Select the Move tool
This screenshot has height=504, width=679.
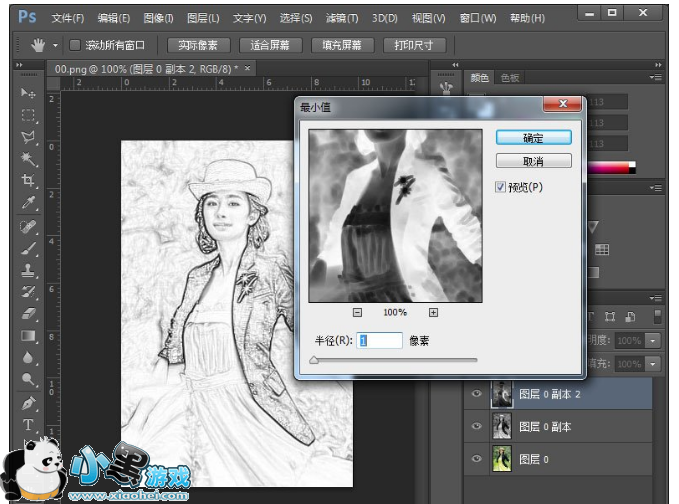[x=28, y=93]
